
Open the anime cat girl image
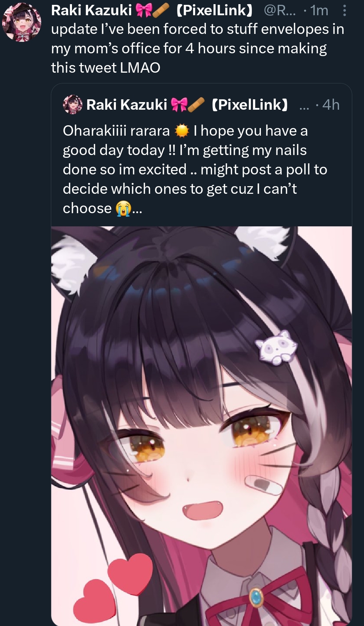[x=201, y=426]
